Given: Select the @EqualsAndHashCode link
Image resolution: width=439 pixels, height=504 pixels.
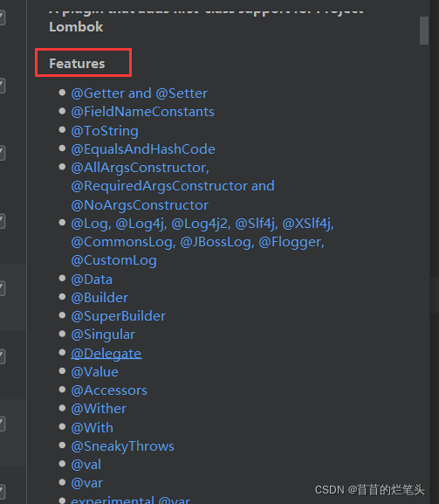Looking at the screenshot, I should click(x=143, y=149).
